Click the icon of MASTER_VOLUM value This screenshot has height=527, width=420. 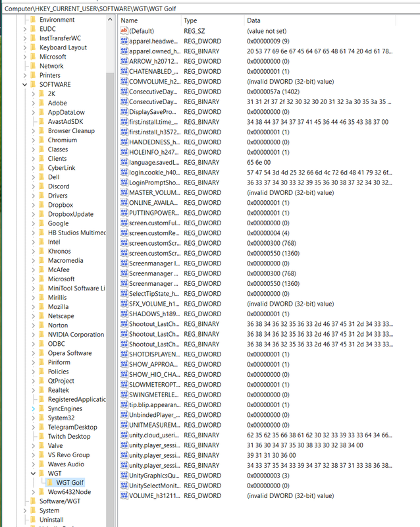(124, 192)
